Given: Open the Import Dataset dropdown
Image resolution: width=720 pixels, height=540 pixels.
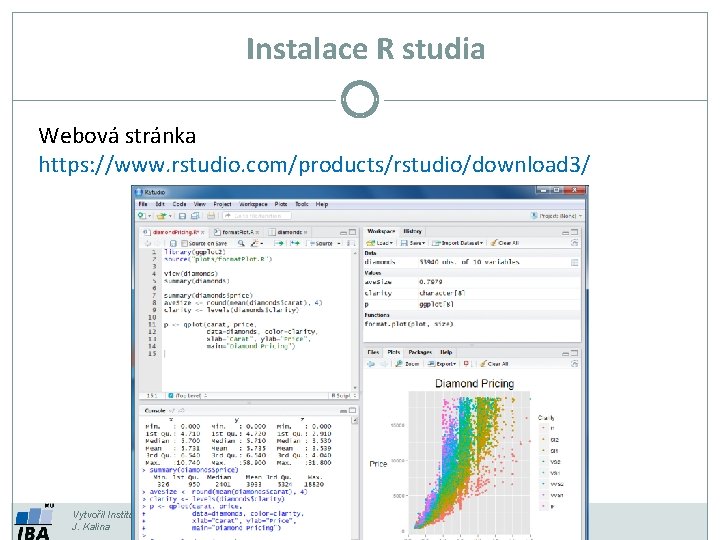Looking at the screenshot, I should 458,243.
